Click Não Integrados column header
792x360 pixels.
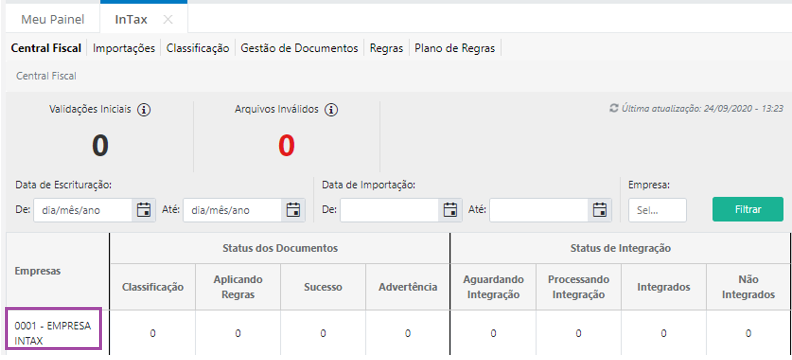coord(748,287)
